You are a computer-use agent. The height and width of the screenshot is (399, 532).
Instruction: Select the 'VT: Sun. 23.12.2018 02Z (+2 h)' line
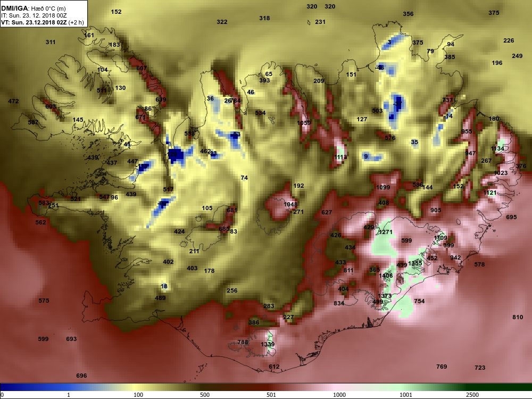[43, 22]
